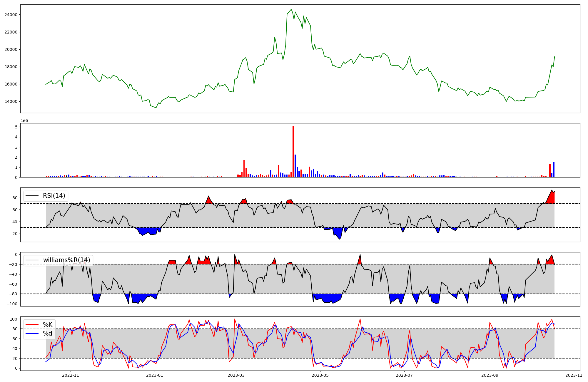
Task: Click the 14000 price axis label
Action: (11, 101)
